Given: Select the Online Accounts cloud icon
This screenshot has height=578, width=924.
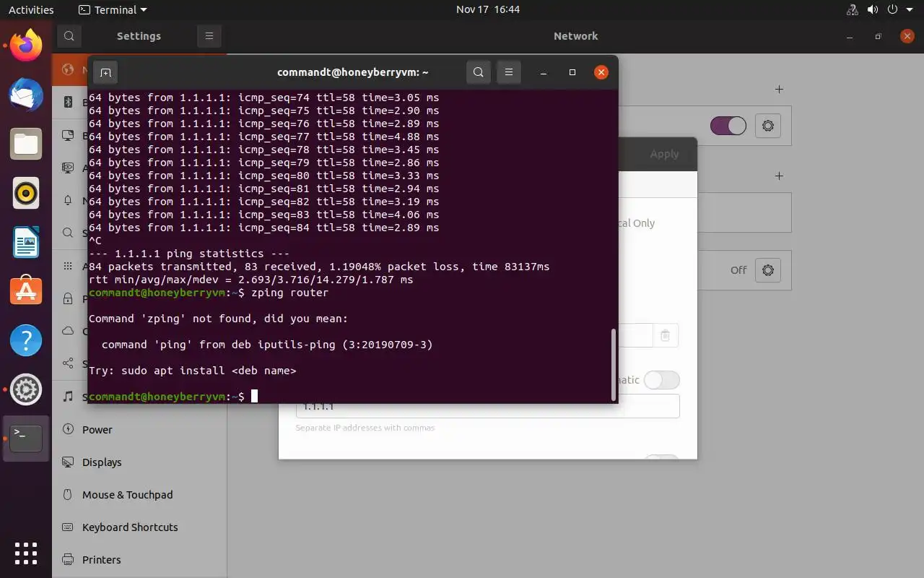Looking at the screenshot, I should pyautogui.click(x=68, y=331).
